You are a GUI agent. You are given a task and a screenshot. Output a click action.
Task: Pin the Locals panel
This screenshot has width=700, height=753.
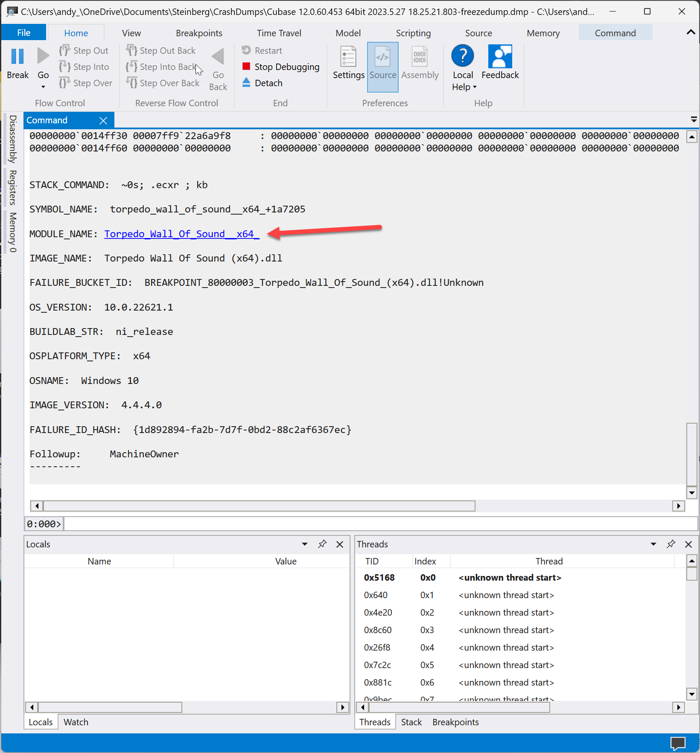tap(322, 544)
